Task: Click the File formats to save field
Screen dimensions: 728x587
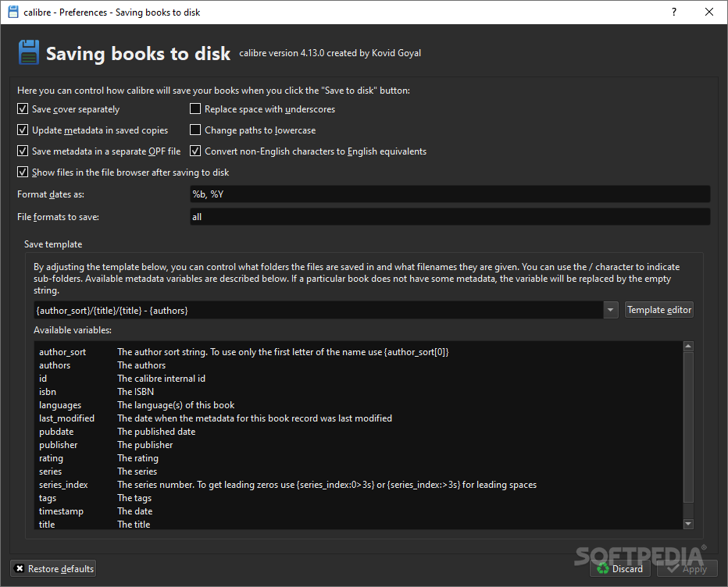Action: point(450,217)
